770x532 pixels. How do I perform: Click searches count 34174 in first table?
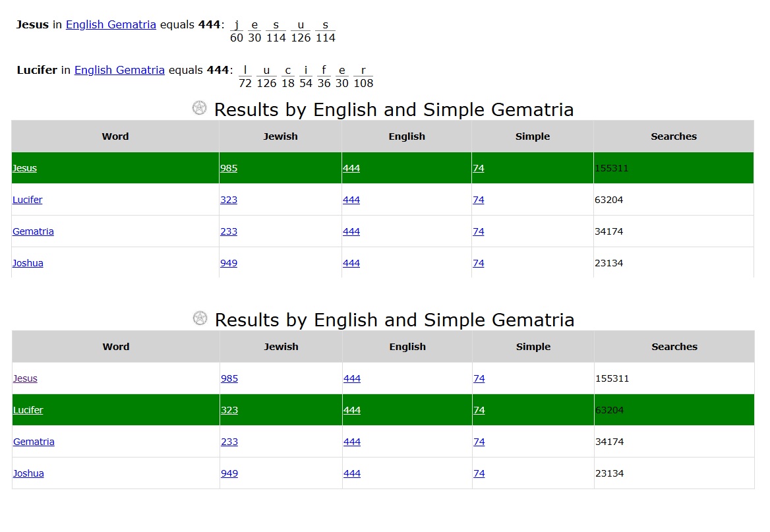[x=609, y=231]
